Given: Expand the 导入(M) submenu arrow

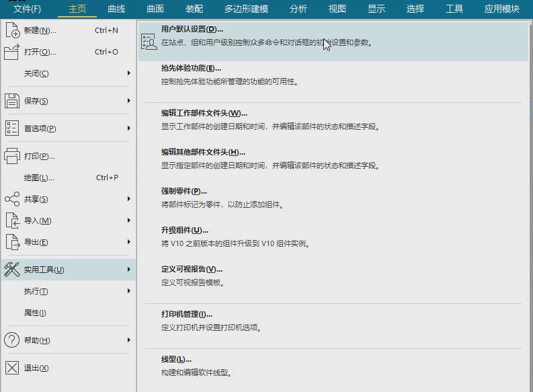Looking at the screenshot, I should (129, 221).
